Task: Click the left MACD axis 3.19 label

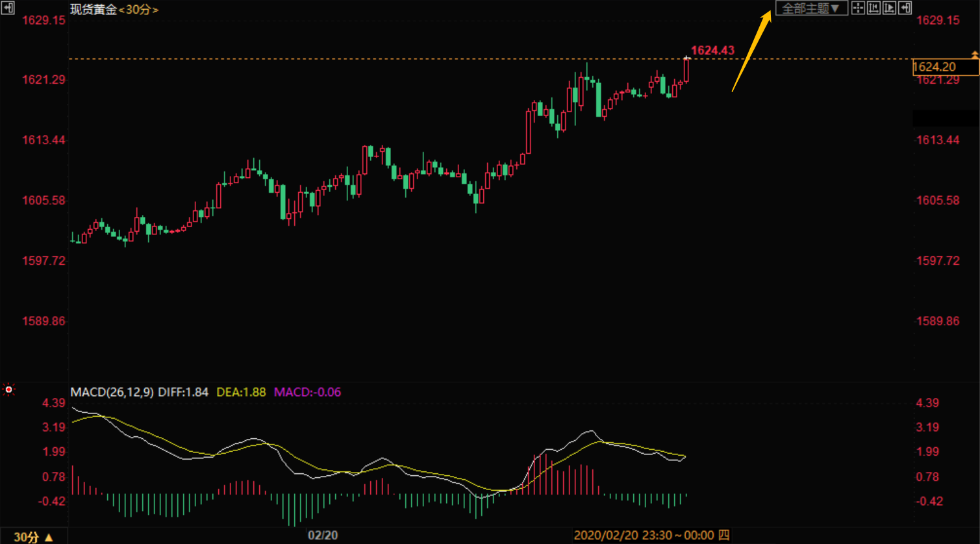Action: coord(54,427)
